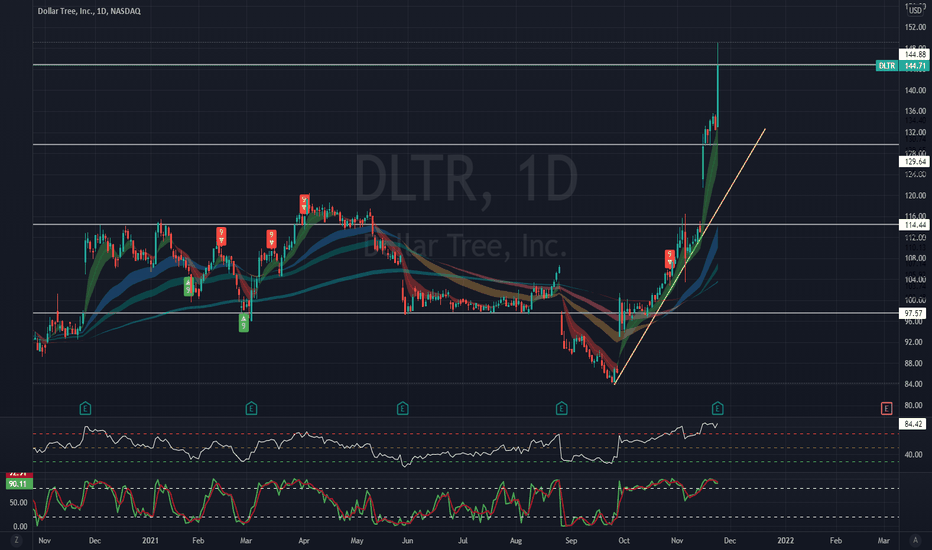
Task: Click the 84.42 RSI value label
Action: (x=912, y=424)
